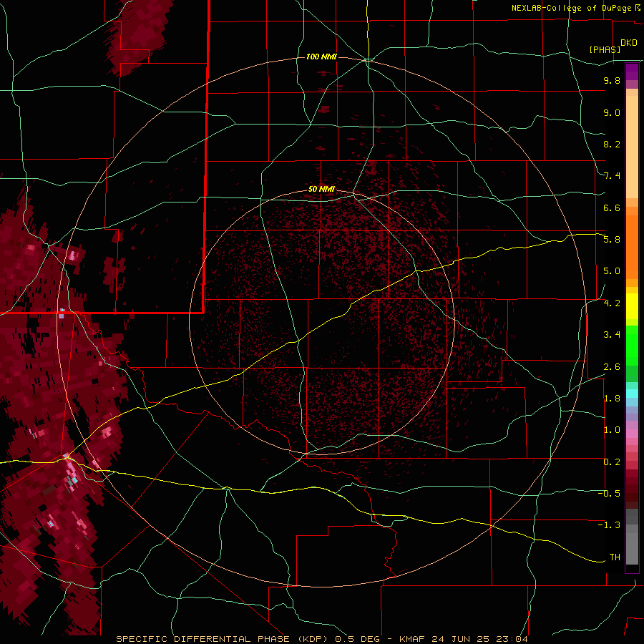The width and height of the screenshot is (644, 644).
Task: Click the TH threshold label on legend
Action: [615, 557]
